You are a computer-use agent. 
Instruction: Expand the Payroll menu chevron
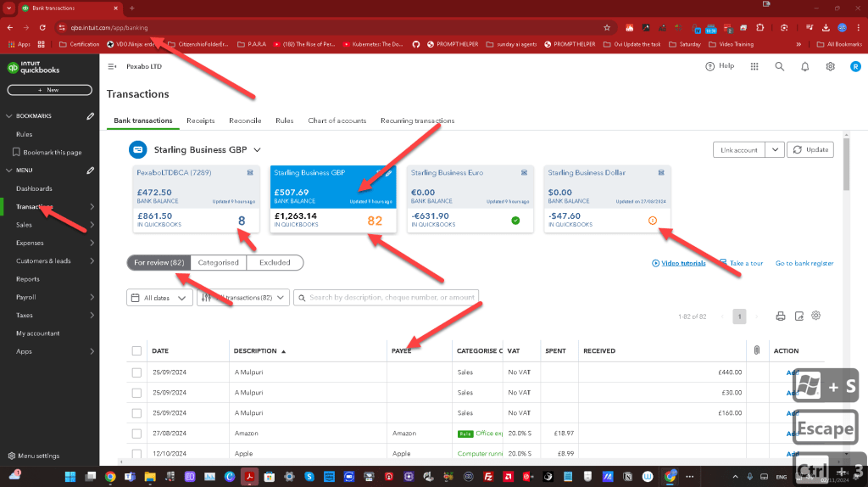(92, 297)
